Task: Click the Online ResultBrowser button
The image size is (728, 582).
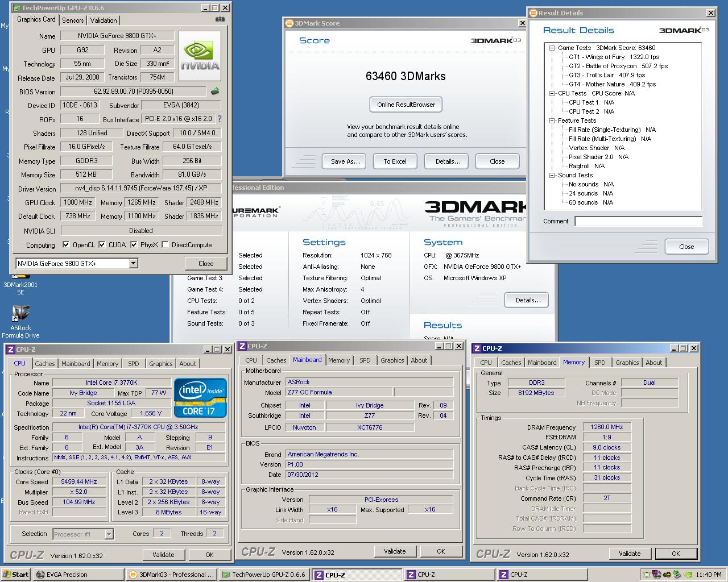Action: click(x=406, y=105)
